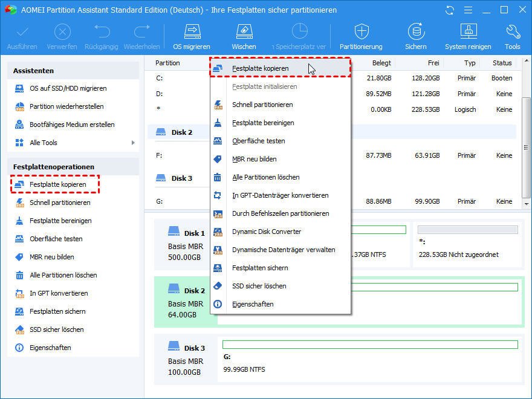Choose Schnell partitionieren in context menu
This screenshot has width=532, height=399.
pyautogui.click(x=281, y=105)
